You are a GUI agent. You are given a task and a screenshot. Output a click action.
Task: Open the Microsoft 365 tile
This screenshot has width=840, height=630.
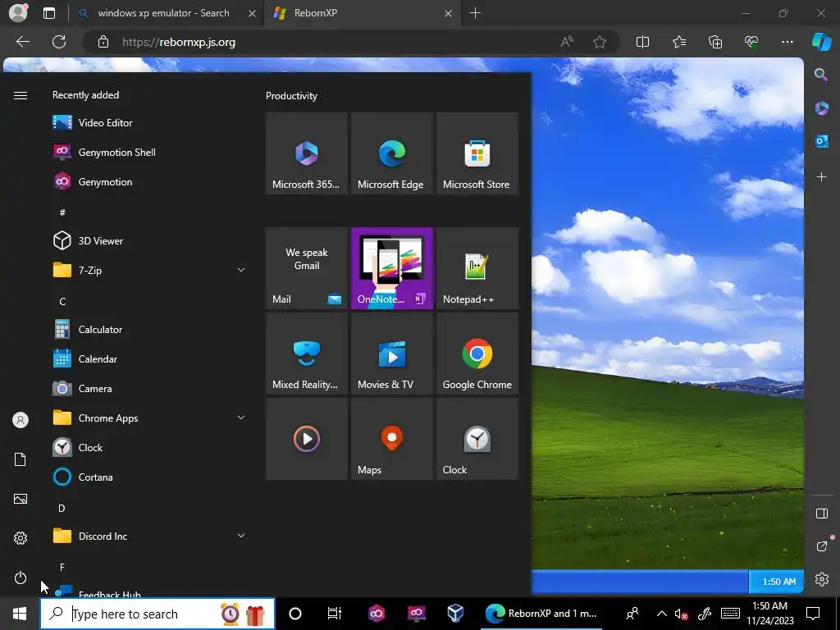click(307, 153)
